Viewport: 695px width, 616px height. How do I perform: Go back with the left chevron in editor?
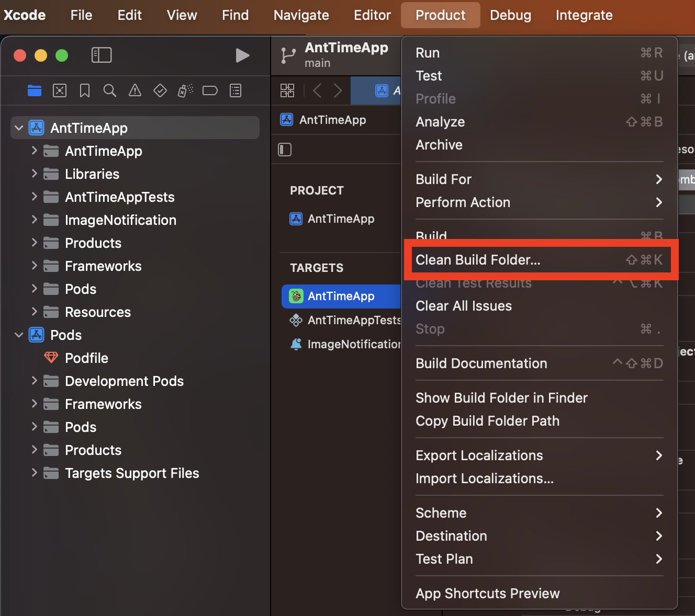[x=317, y=90]
